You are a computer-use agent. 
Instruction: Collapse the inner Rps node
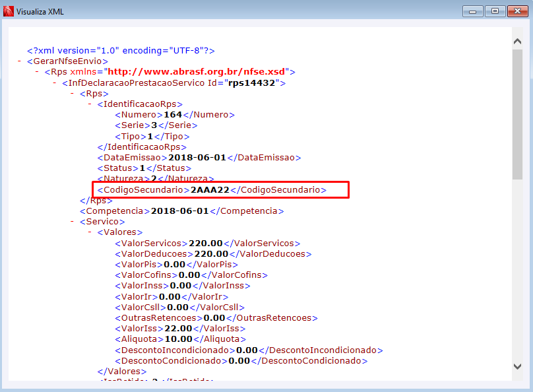point(72,93)
